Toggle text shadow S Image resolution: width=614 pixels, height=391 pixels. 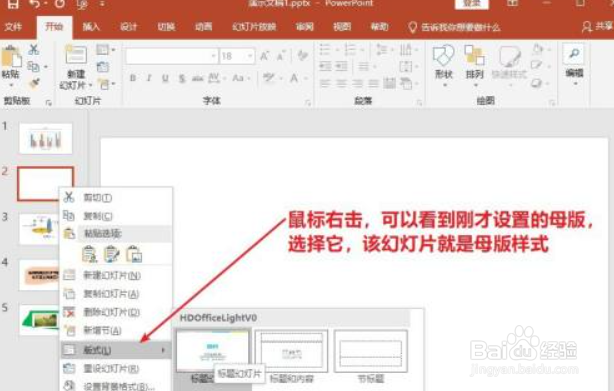(182, 78)
